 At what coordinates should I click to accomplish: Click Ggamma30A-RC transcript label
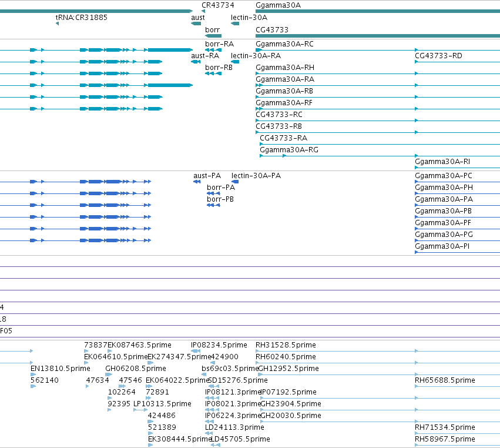pyautogui.click(x=284, y=44)
